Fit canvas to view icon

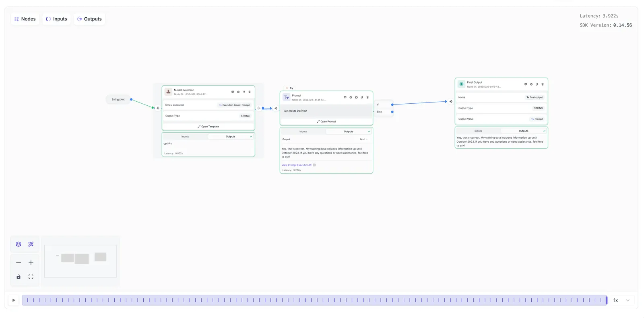click(x=31, y=277)
